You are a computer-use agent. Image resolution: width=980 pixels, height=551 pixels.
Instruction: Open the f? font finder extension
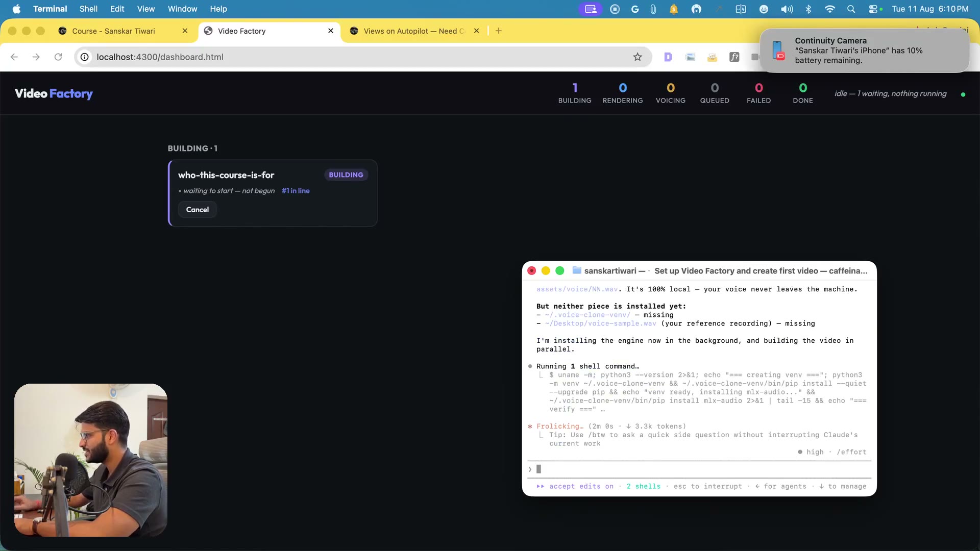click(x=734, y=57)
